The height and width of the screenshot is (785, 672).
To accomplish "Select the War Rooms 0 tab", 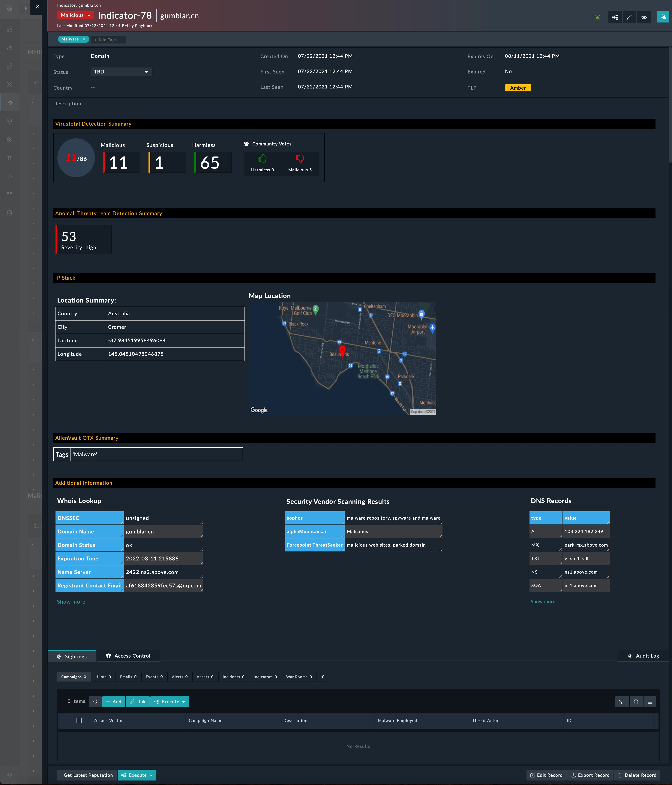I will coord(299,677).
